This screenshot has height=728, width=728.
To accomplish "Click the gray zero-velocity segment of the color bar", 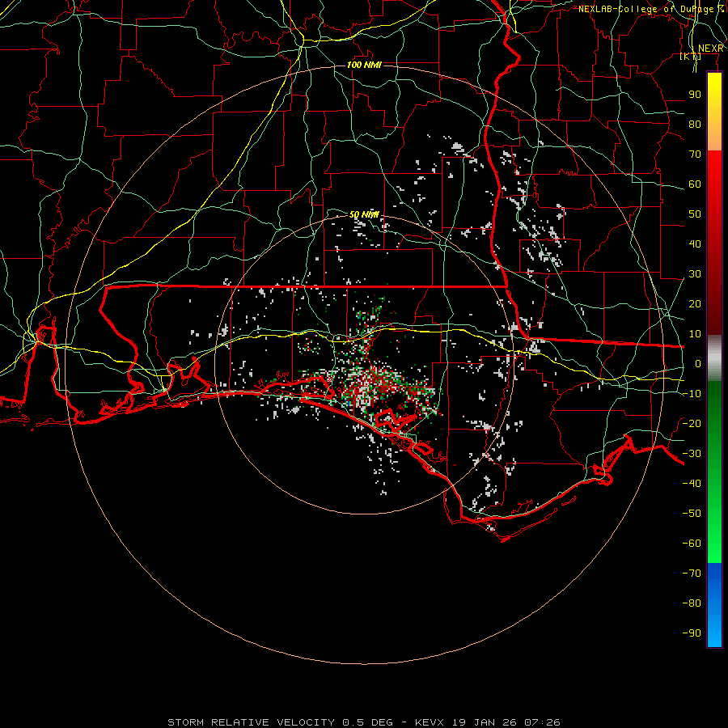I will click(714, 358).
